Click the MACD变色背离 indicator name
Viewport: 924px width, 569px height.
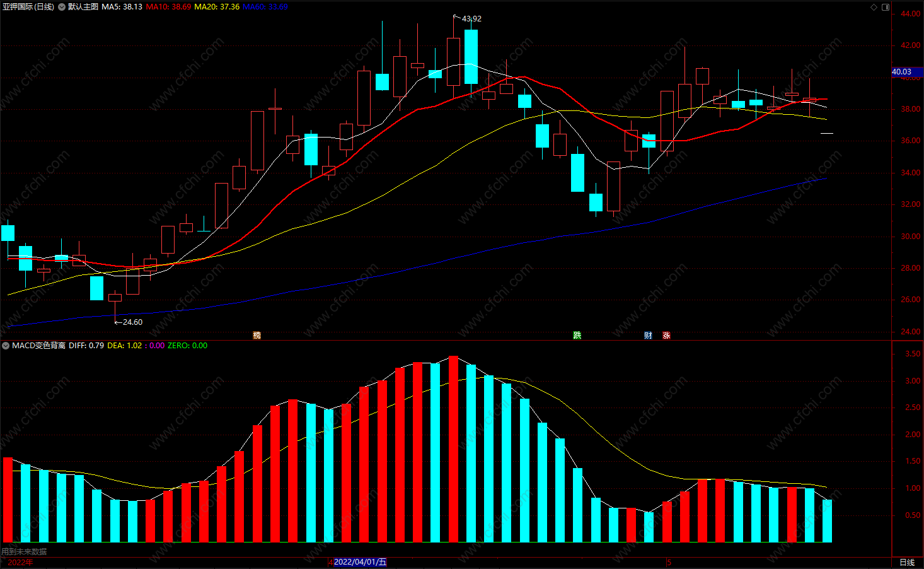click(38, 346)
